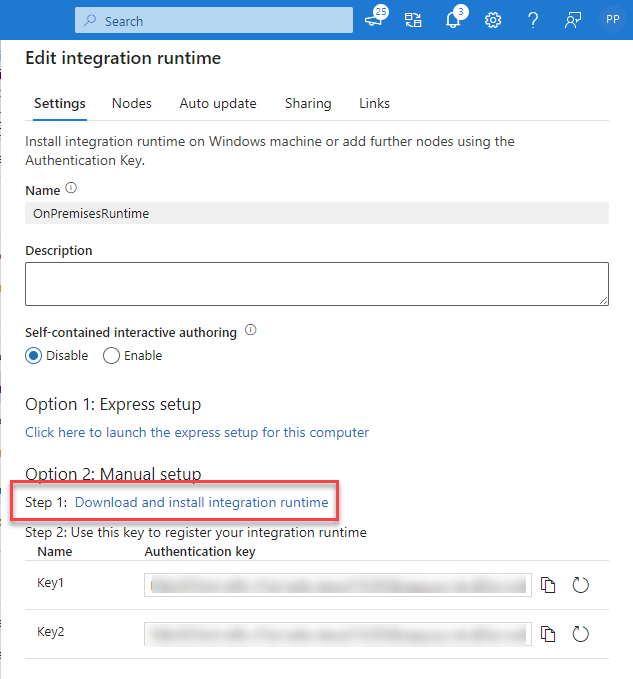The height and width of the screenshot is (679, 633).
Task: Click the Key2 authentication key field
Action: [x=338, y=634]
